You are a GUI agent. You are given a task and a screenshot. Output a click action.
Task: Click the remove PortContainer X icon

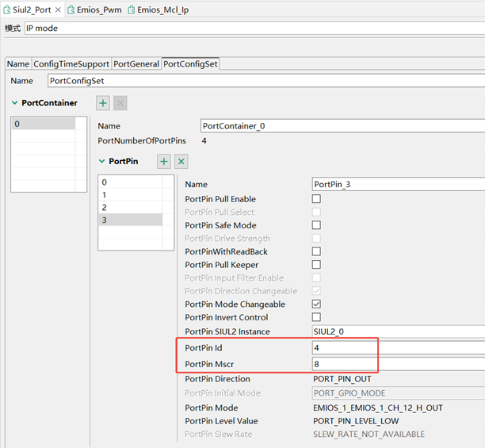click(120, 103)
